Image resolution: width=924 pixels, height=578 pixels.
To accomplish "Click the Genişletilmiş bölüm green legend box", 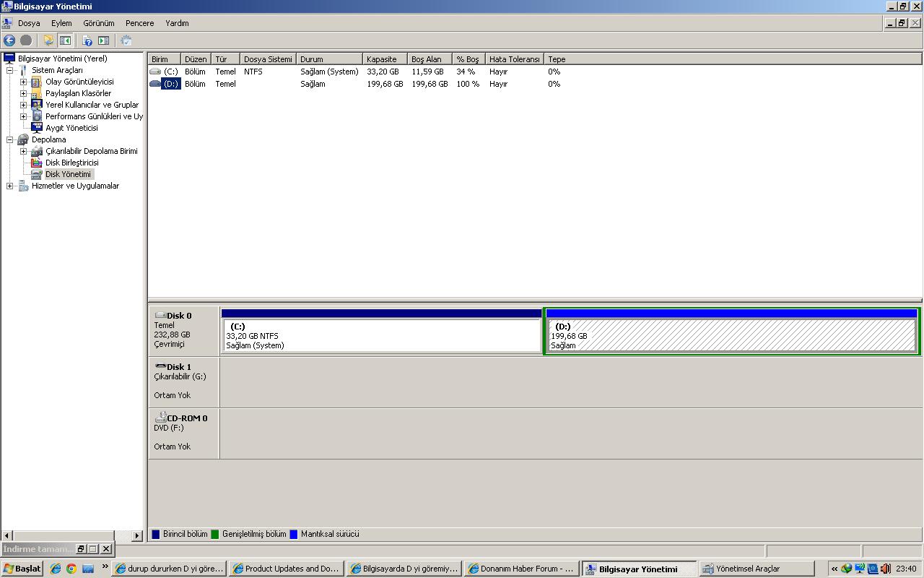I will point(215,535).
